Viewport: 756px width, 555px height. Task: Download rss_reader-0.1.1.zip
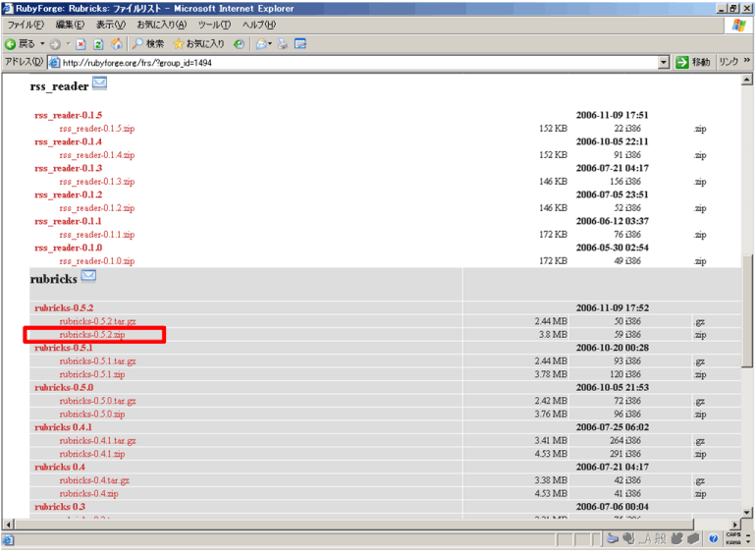97,235
